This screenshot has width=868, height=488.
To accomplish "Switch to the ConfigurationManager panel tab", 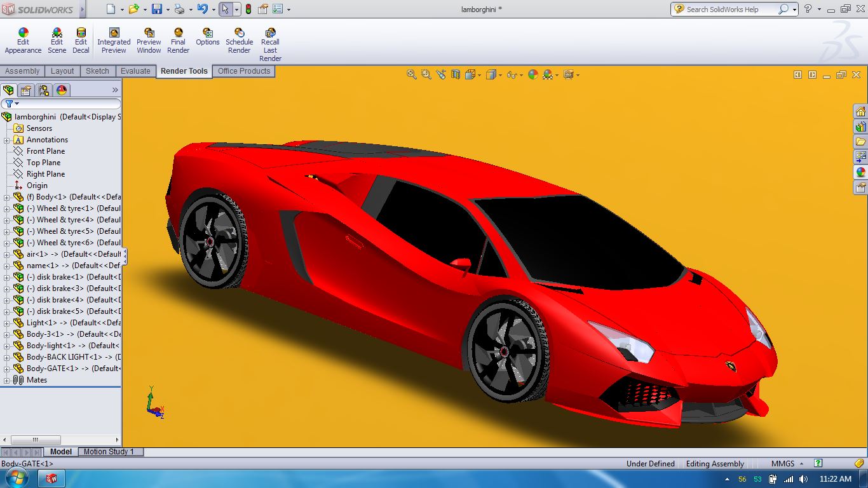I will (43, 90).
